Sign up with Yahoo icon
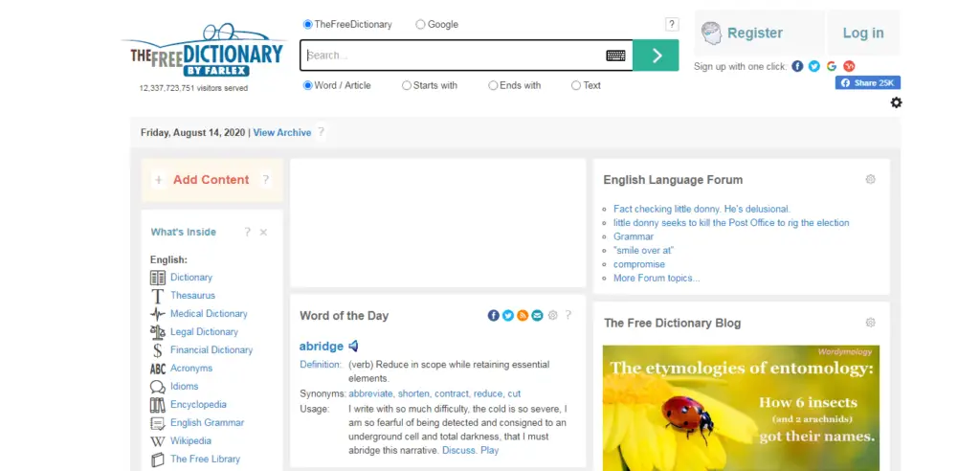980x471 pixels. coord(849,66)
